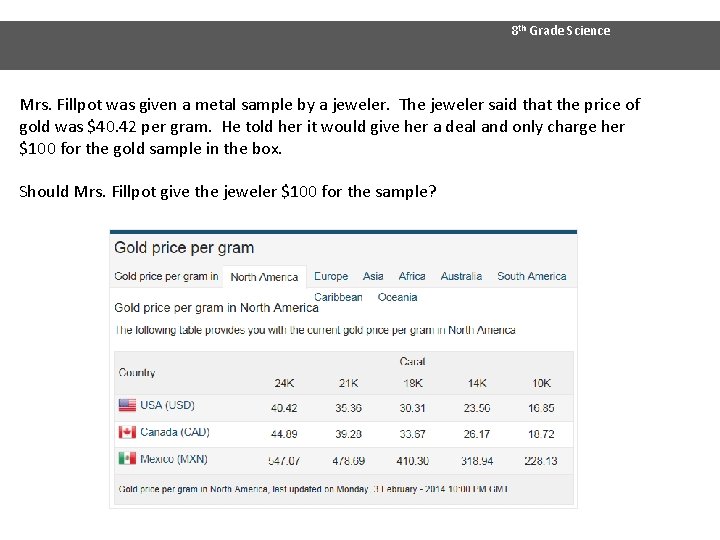Click the Mexico flag icon
Screen dimensions: 720x540
click(x=127, y=458)
